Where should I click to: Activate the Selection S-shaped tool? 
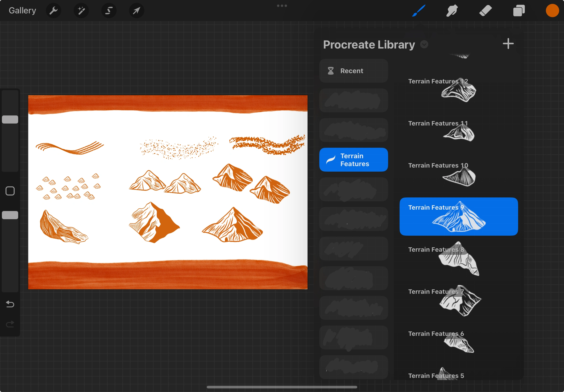(x=109, y=11)
